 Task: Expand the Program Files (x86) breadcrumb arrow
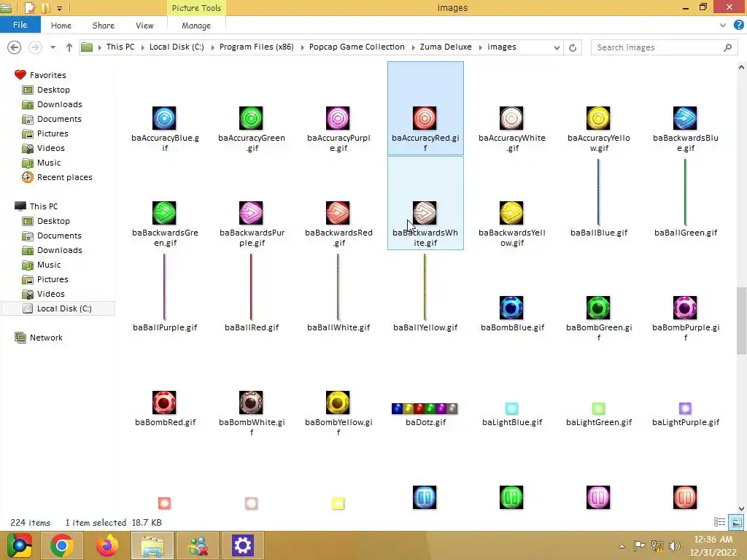[302, 47]
